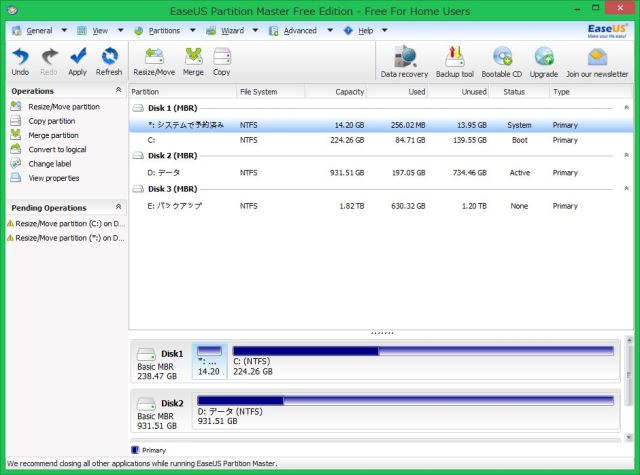640x475 pixels.
Task: Select the Resize/Move toolbar icon
Action: pos(154,56)
